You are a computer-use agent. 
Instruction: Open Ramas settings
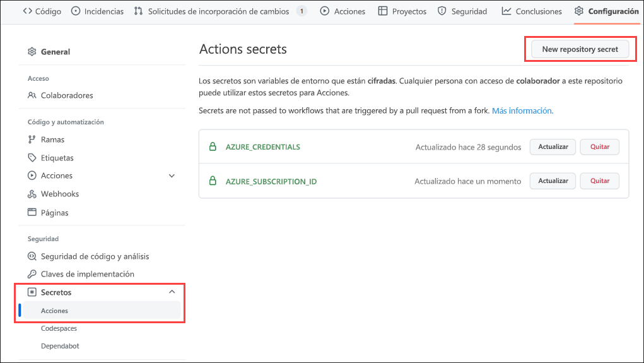[52, 140]
